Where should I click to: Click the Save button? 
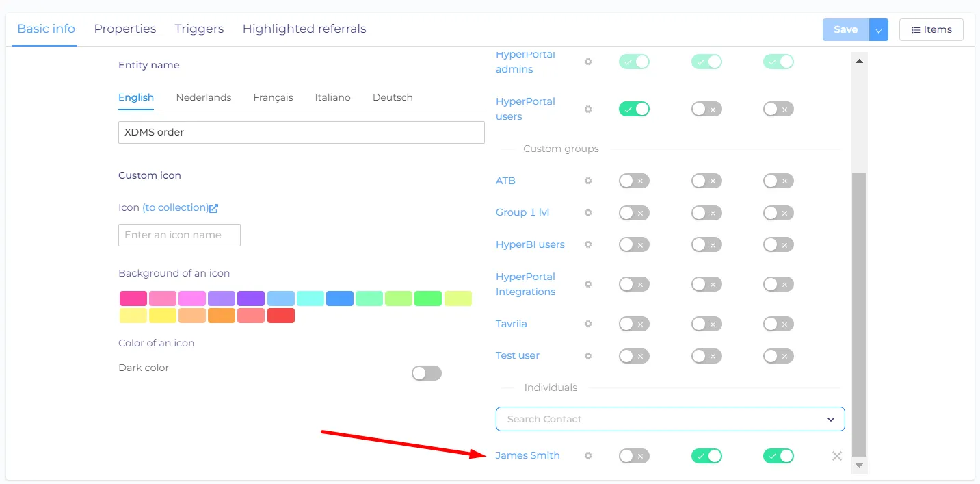coord(846,30)
